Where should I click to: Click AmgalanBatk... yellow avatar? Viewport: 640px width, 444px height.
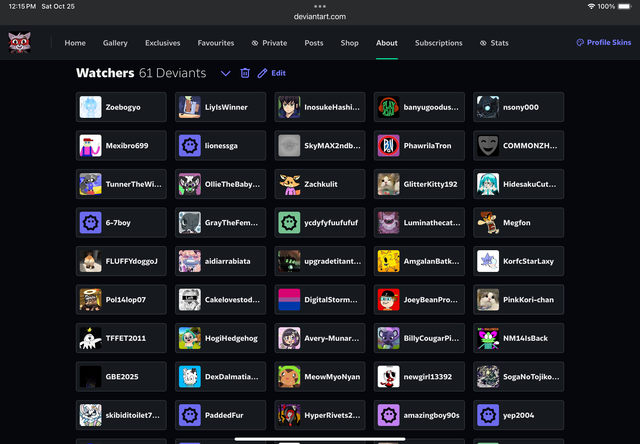coord(389,261)
